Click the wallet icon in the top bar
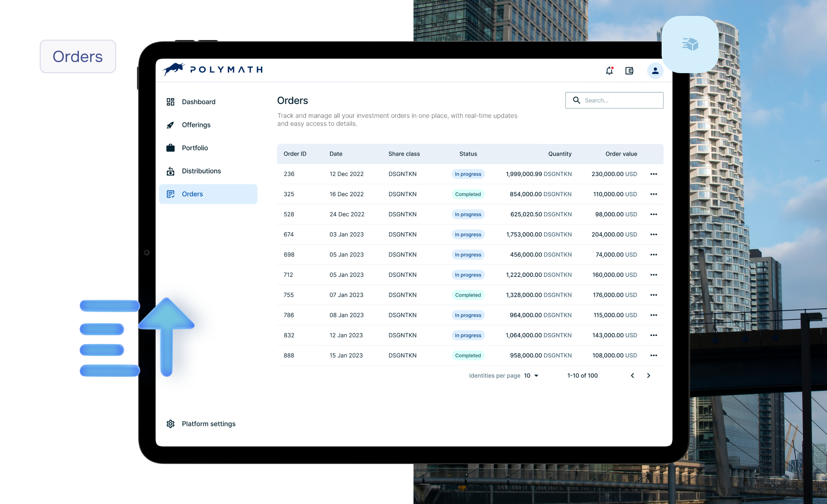This screenshot has width=827, height=504. [630, 71]
